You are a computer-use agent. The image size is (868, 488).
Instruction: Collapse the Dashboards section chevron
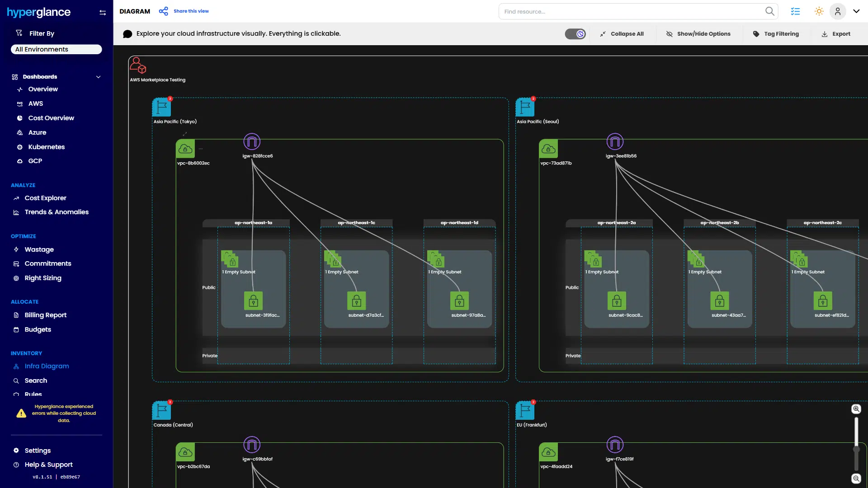click(98, 77)
